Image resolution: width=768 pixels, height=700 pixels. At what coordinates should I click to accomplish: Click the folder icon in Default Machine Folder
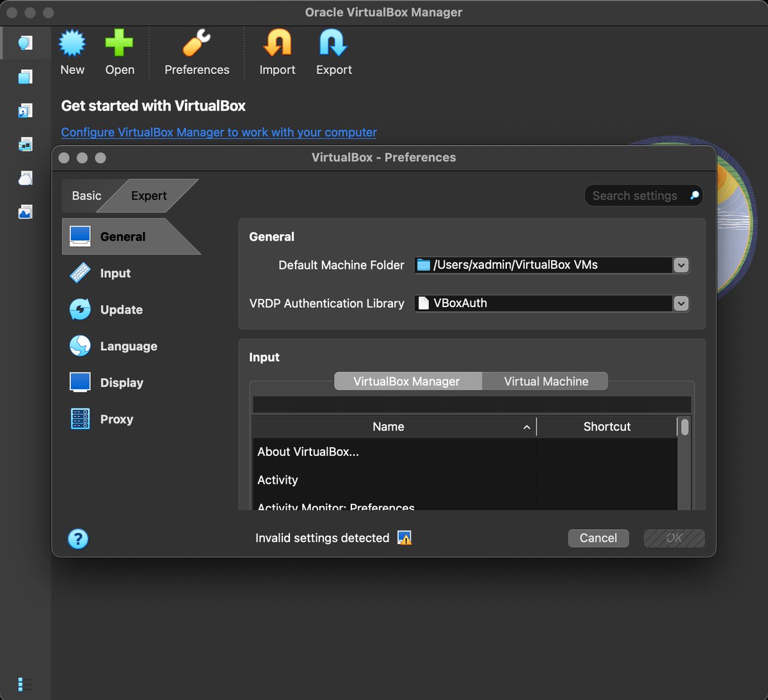424,265
